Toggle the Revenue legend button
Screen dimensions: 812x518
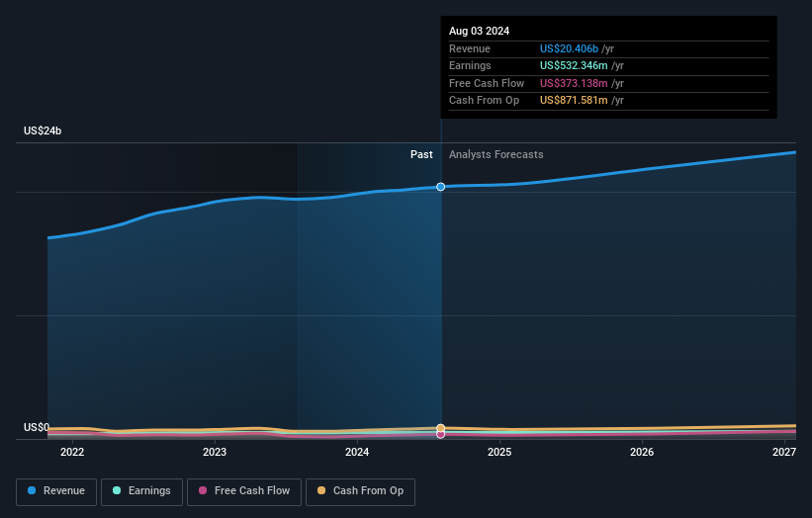click(x=56, y=491)
